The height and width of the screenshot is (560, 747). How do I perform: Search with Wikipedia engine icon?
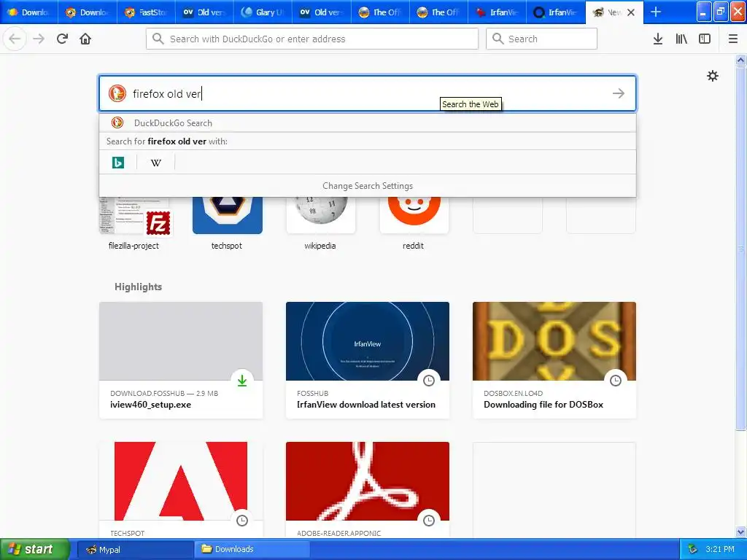[156, 163]
